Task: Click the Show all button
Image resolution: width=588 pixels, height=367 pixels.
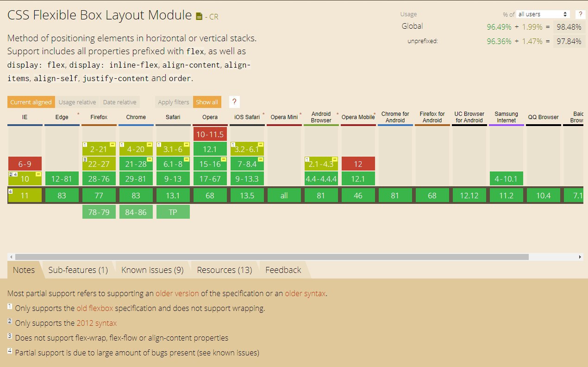Action: (207, 102)
